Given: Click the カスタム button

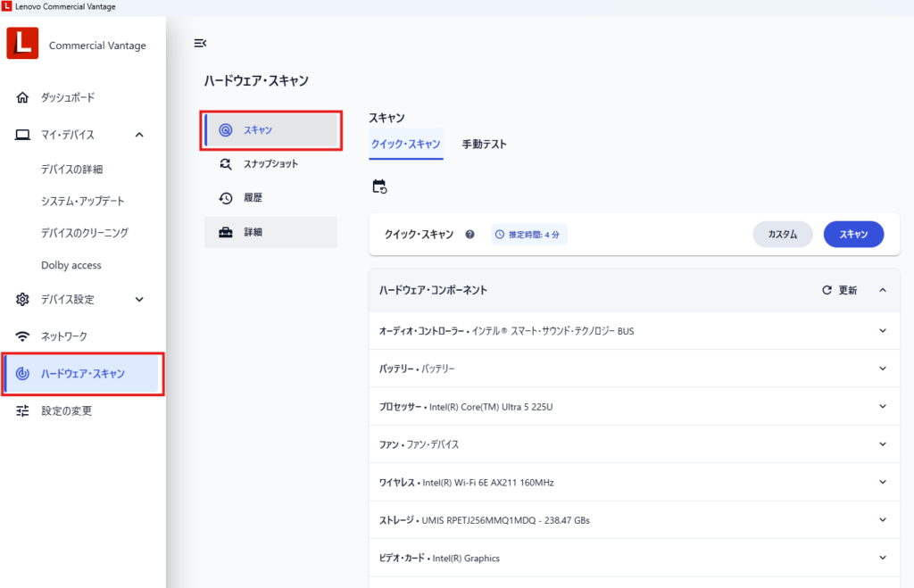Looking at the screenshot, I should pyautogui.click(x=782, y=234).
